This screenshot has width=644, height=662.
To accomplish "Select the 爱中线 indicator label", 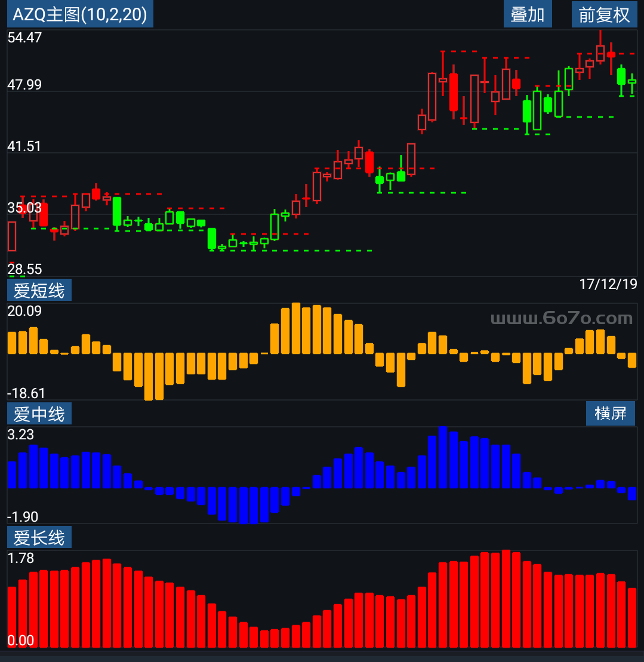I will click(39, 414).
